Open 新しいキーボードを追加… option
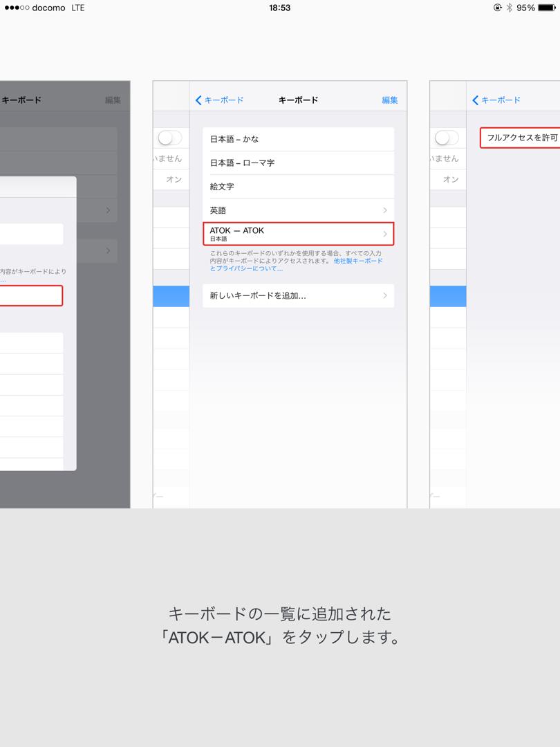Viewport: 560px width, 747px height. click(298, 296)
